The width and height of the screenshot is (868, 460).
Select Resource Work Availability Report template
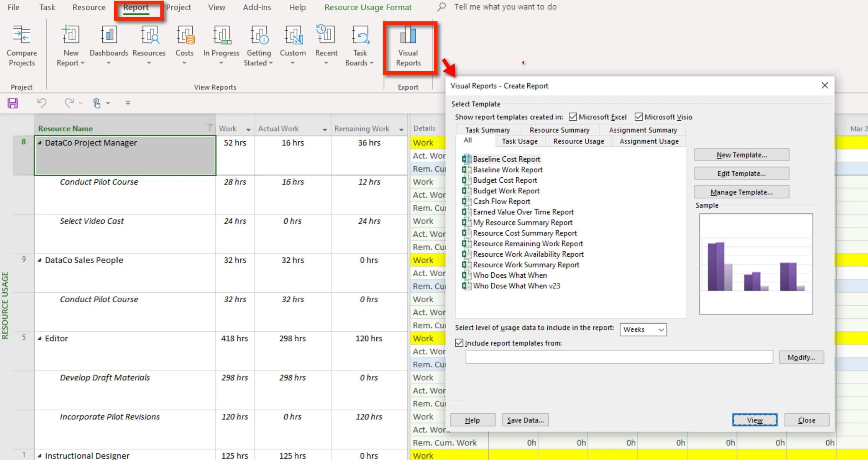[x=523, y=254]
